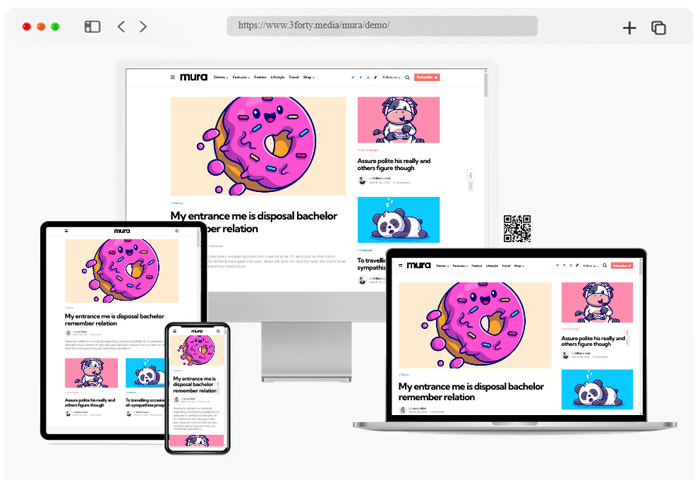The image size is (700, 480).
Task: Open the panda thumbnail on the laptop screen
Action: (x=597, y=389)
